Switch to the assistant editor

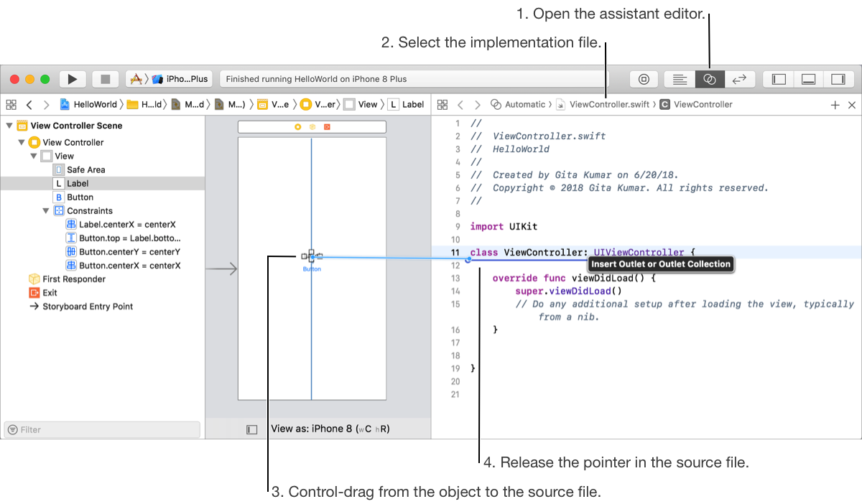point(710,79)
